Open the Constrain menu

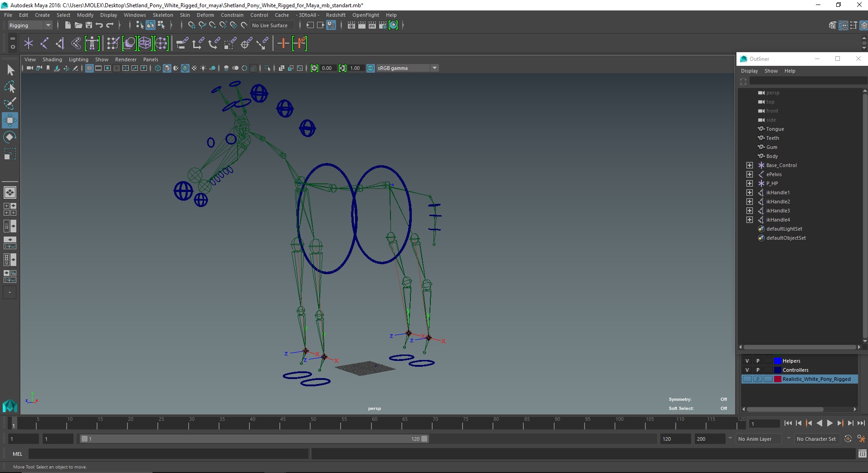pyautogui.click(x=232, y=15)
